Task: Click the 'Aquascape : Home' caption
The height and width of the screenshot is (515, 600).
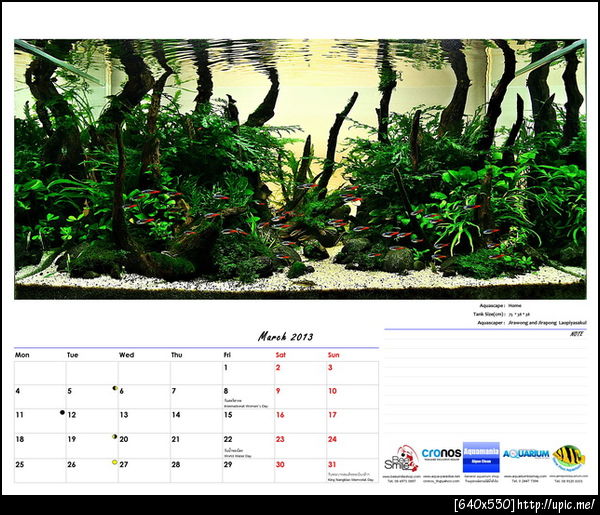Action: 501,305
